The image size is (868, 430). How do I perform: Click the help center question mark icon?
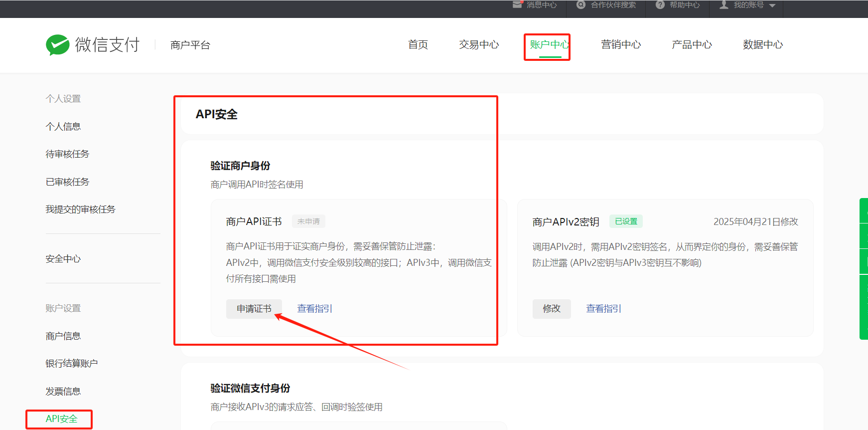[660, 5]
